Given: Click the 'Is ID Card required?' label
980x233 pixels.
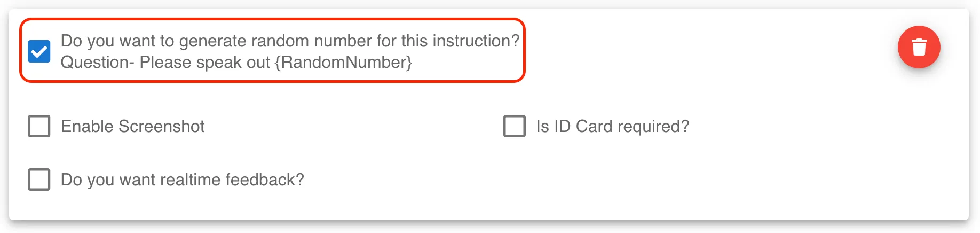Looking at the screenshot, I should click(x=613, y=126).
